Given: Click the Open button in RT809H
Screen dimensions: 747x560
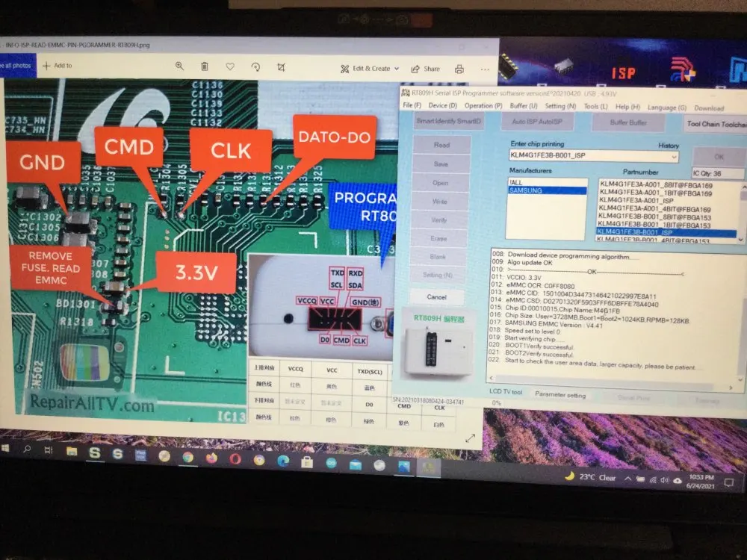Looking at the screenshot, I should 441,183.
